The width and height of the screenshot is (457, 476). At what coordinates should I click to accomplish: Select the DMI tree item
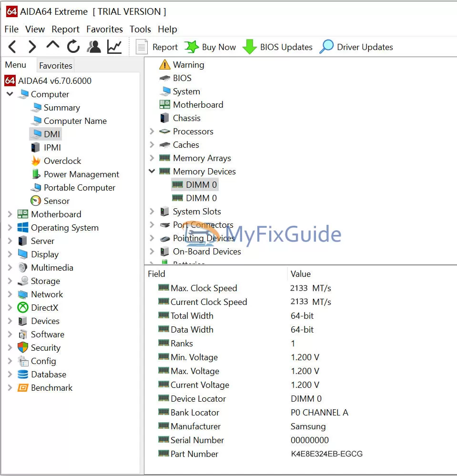pyautogui.click(x=46, y=134)
